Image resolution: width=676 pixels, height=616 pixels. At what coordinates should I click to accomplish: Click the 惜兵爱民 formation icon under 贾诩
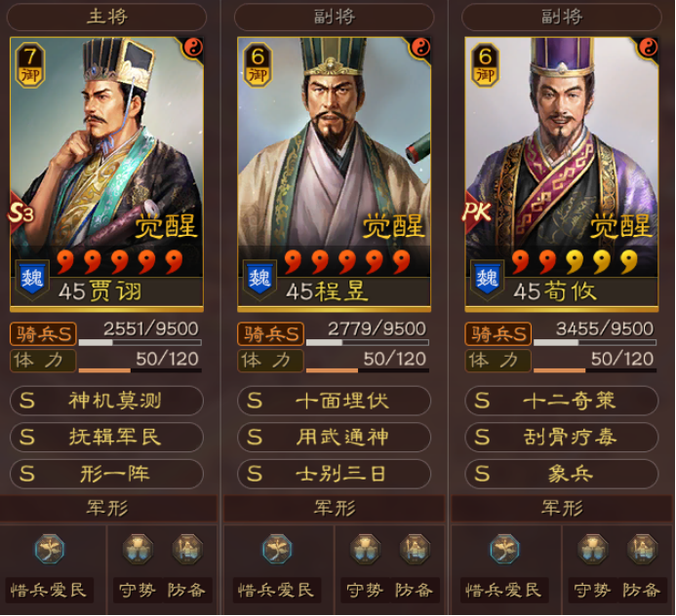[49, 549]
